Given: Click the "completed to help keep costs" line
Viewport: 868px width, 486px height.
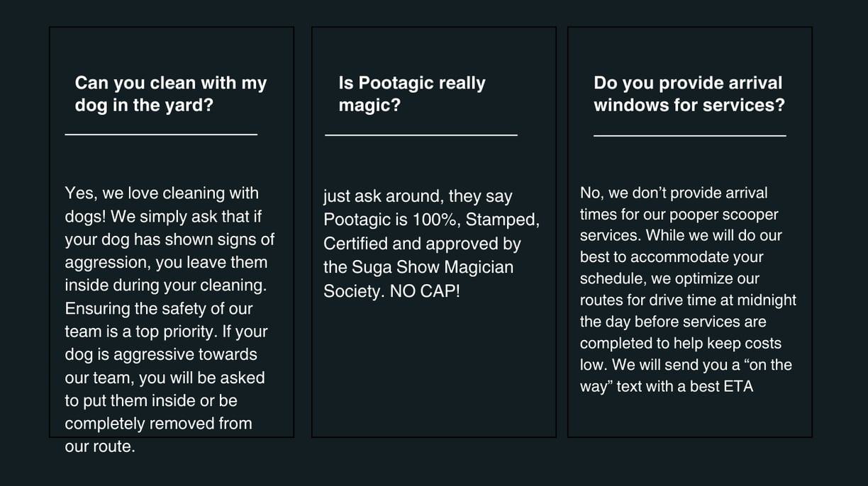Looking at the screenshot, I should (680, 344).
